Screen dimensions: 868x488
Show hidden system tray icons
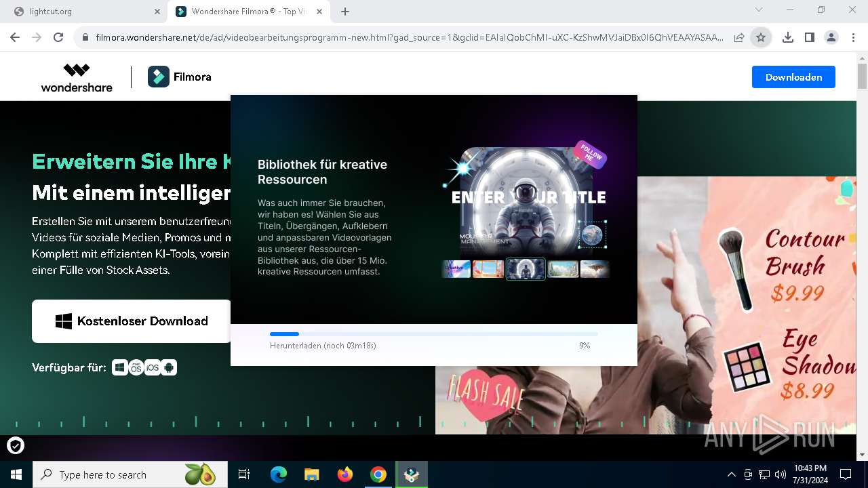coord(731,474)
